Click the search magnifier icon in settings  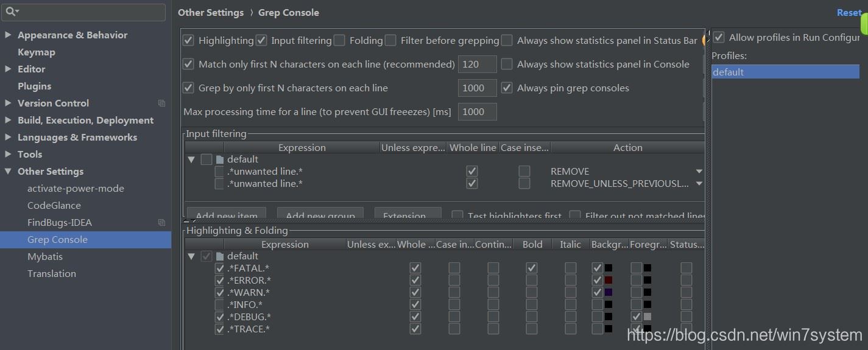click(11, 12)
